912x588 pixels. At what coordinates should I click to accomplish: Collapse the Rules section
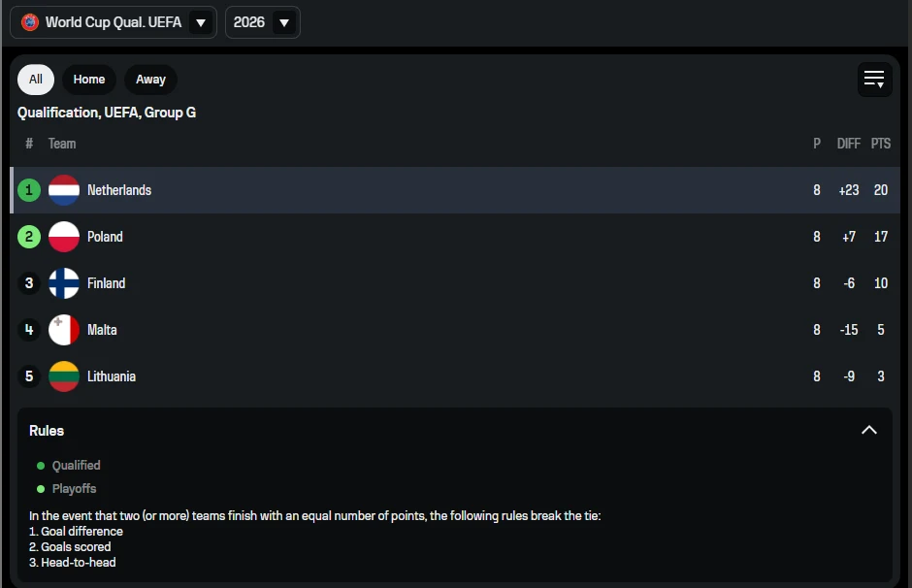point(869,430)
